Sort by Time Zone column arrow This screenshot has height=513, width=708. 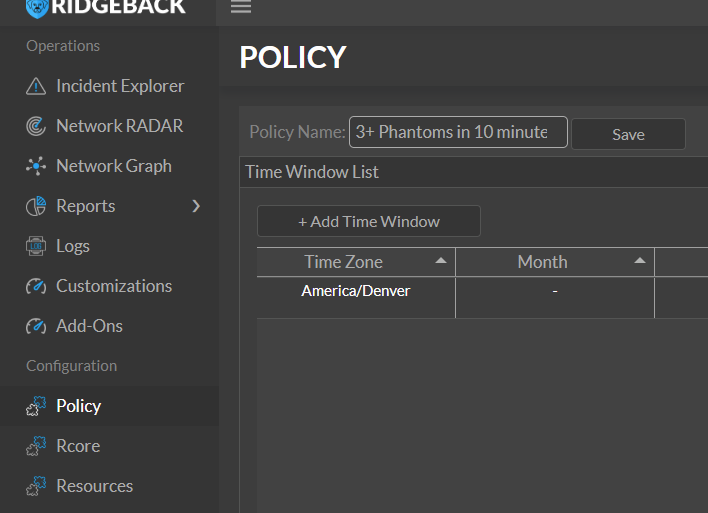pos(441,261)
